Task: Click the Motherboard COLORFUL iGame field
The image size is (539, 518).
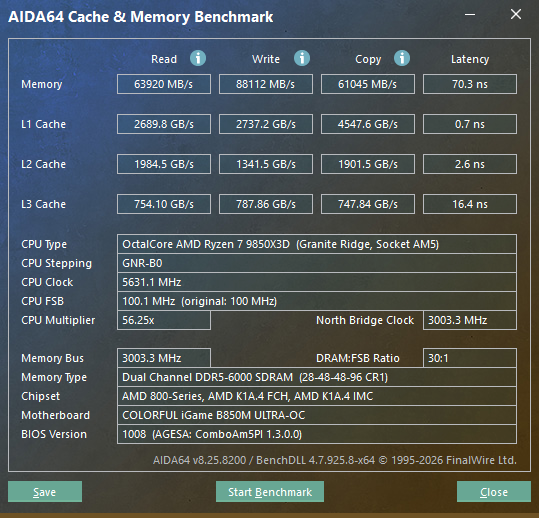Action: coord(317,415)
